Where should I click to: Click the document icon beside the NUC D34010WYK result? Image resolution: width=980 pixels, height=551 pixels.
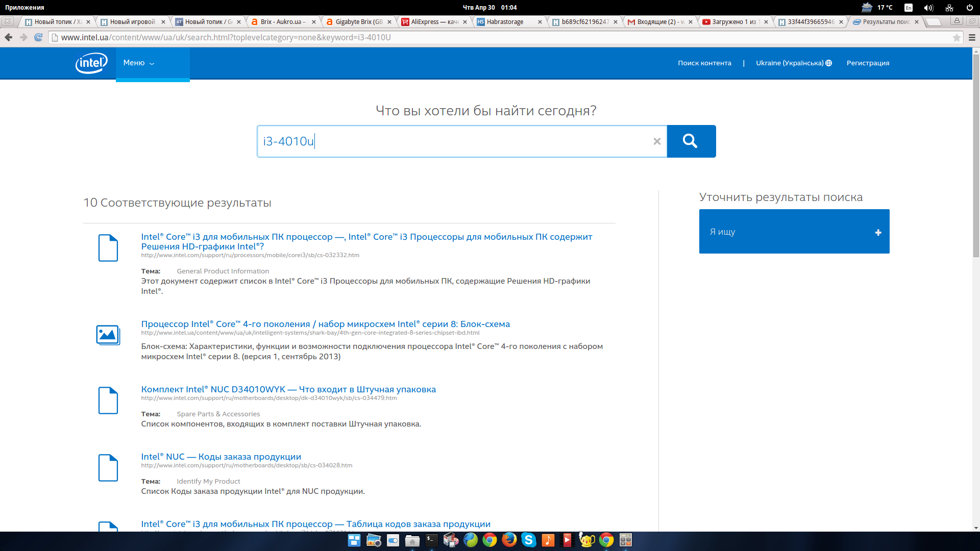[x=108, y=400]
